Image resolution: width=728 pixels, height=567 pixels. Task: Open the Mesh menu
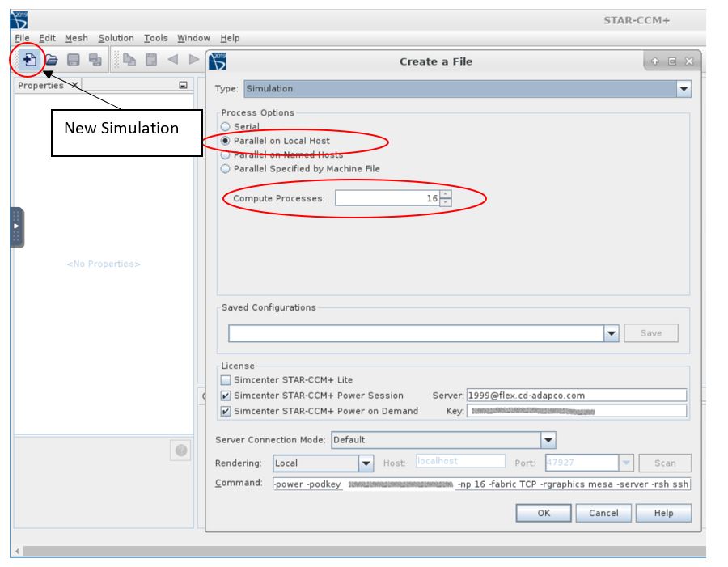pyautogui.click(x=76, y=38)
